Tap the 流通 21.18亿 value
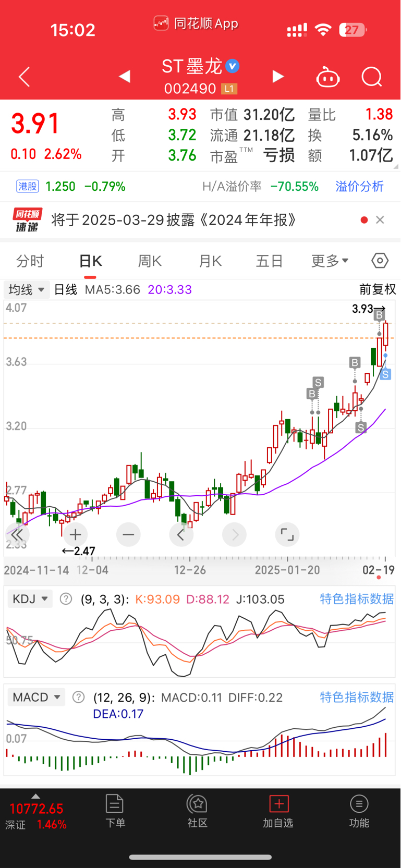 (x=269, y=135)
